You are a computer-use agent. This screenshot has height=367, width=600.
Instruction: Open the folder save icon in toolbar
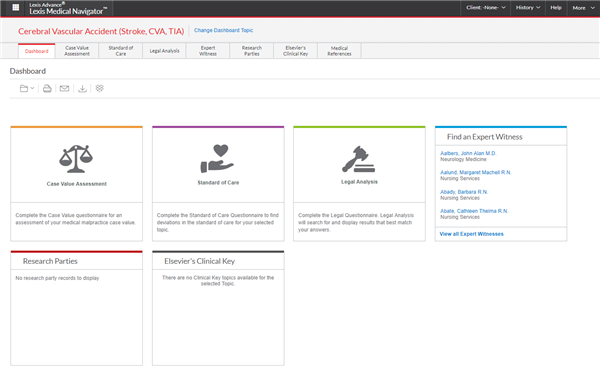coord(24,88)
